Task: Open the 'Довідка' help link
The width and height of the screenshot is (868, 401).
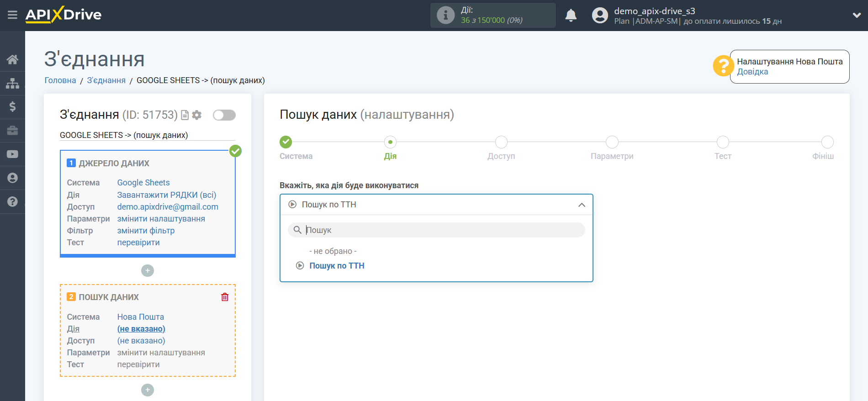Action: click(x=752, y=72)
